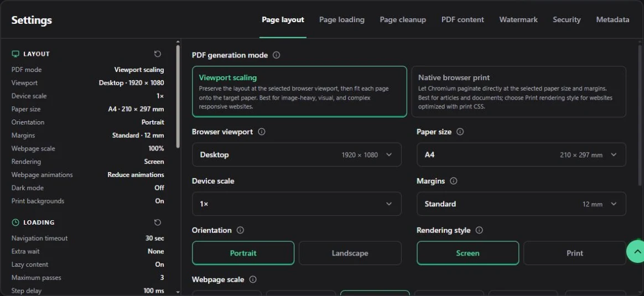Select Viewport scaling generation mode
Screen dimensions: 644x296
point(299,91)
